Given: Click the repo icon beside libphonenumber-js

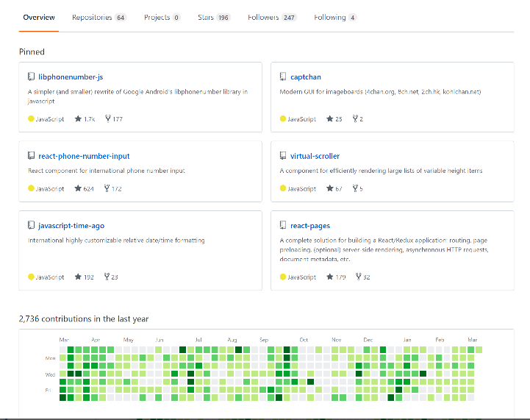Looking at the screenshot, I should tap(32, 76).
